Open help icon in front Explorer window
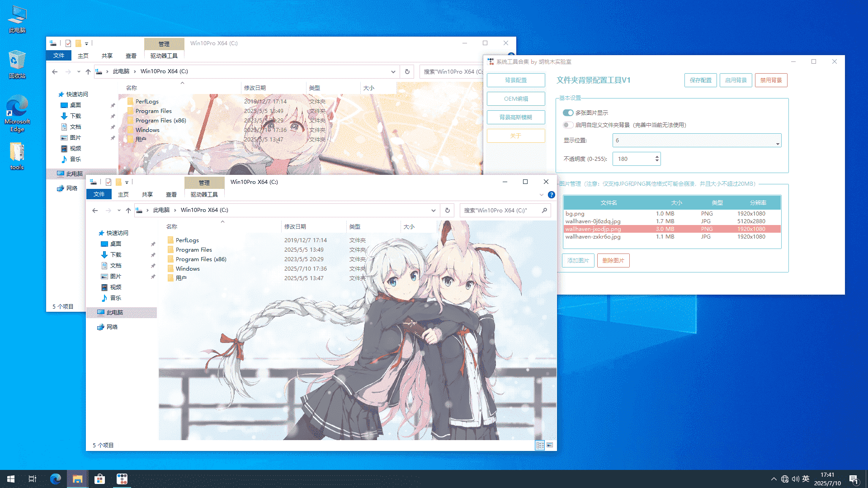Image resolution: width=868 pixels, height=488 pixels. [x=552, y=195]
